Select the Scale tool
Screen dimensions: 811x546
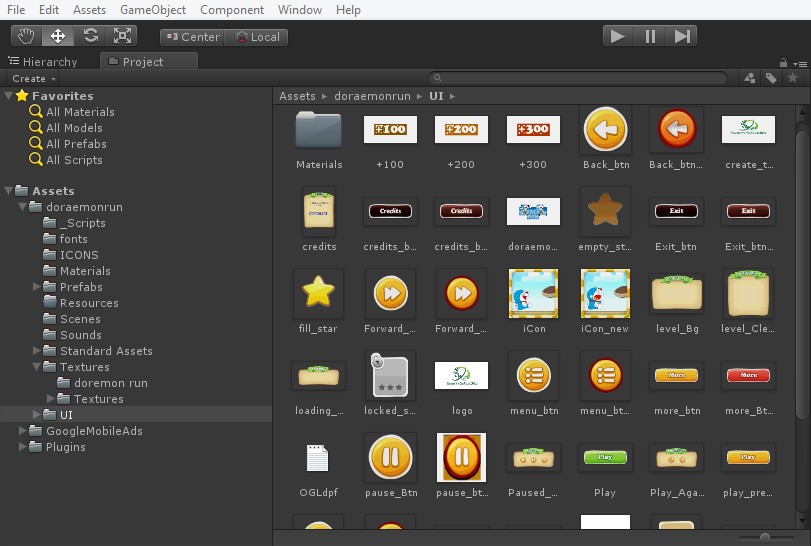122,36
